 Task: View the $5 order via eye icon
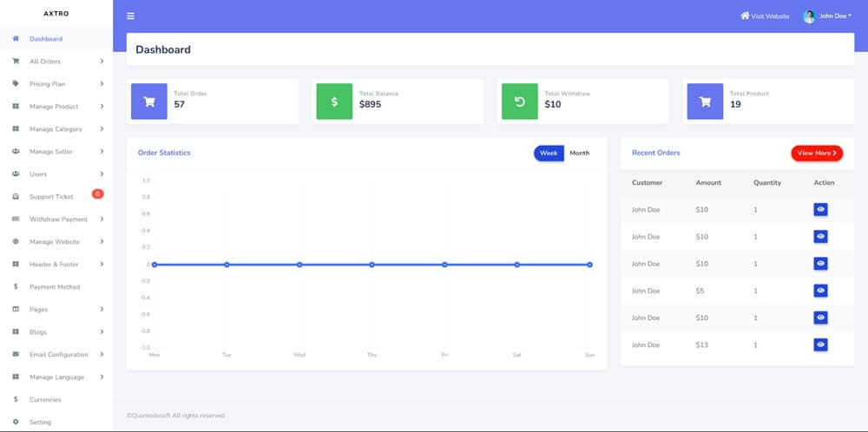pyautogui.click(x=820, y=291)
